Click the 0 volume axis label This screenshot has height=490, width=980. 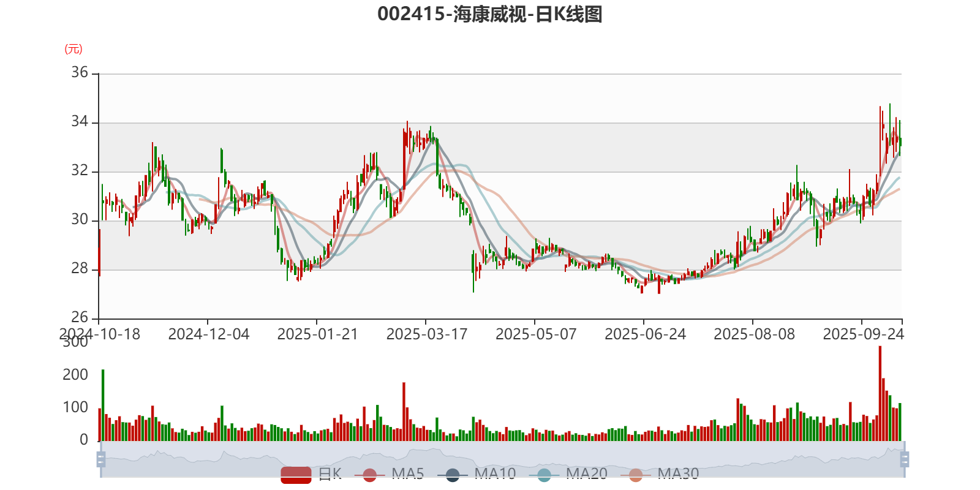coord(84,440)
